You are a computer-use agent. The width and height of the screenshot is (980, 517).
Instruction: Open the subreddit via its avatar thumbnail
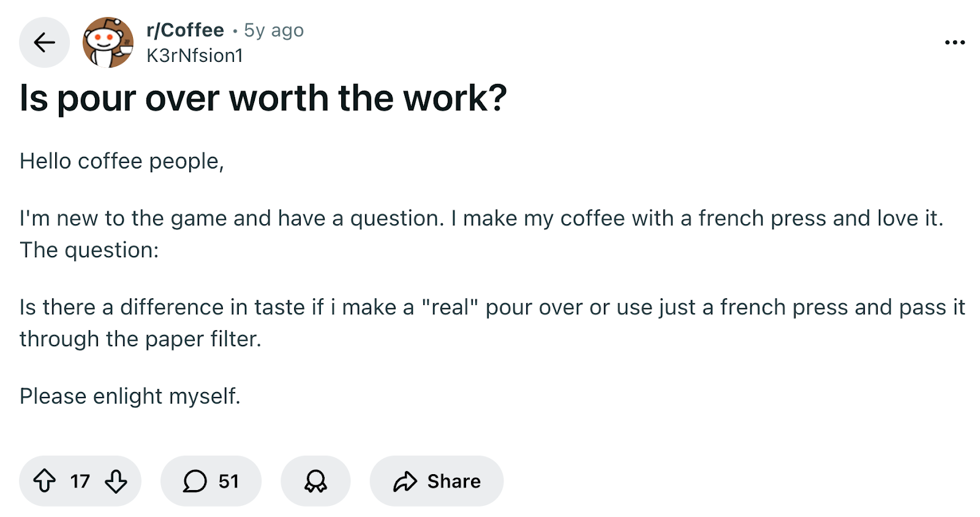108,42
